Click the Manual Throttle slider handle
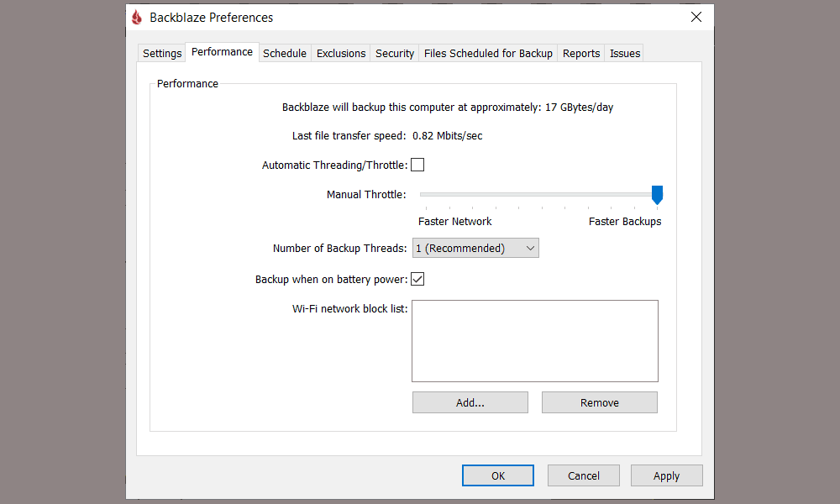The image size is (840, 504). (658, 195)
